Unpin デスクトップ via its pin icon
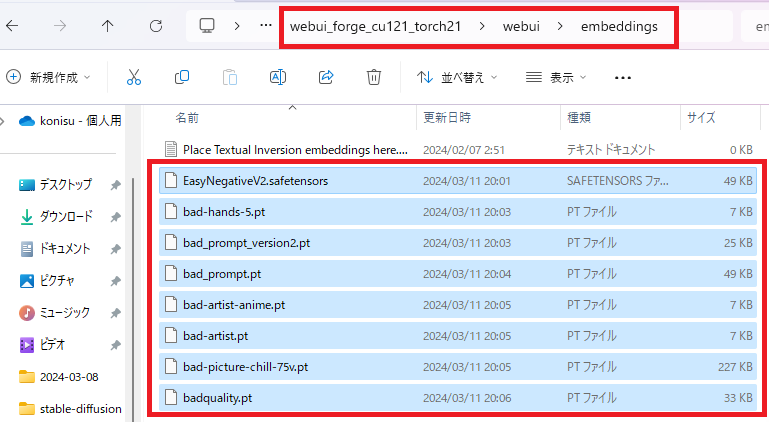Viewport: 769px width, 422px height. point(115,185)
